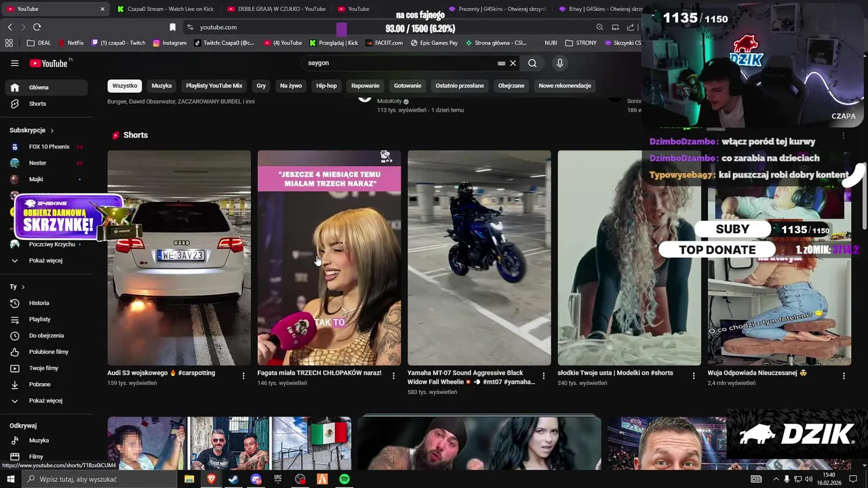Select the Playlisty YouTube Mix chip
Viewport: 868px width, 488px height.
[214, 86]
